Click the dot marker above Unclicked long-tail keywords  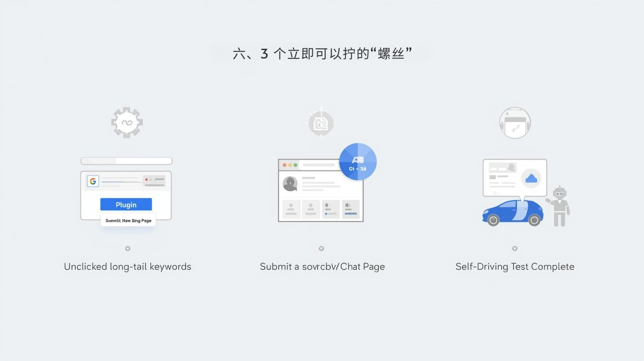point(128,249)
